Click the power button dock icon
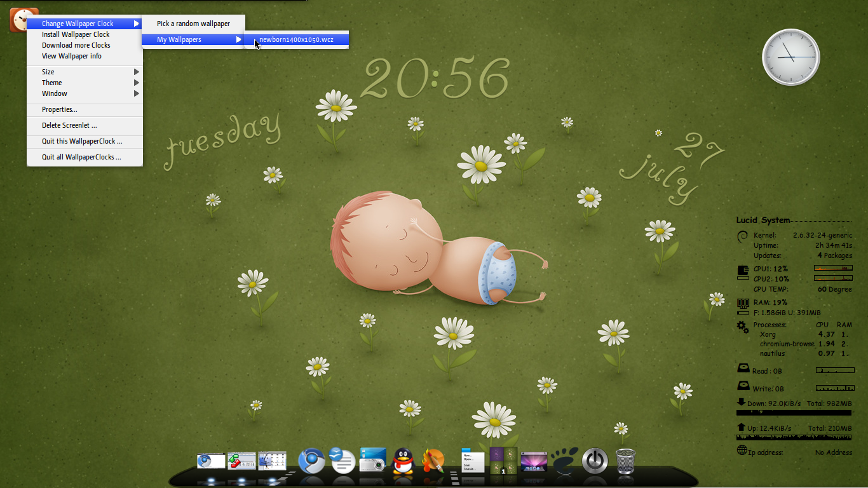 tap(595, 461)
